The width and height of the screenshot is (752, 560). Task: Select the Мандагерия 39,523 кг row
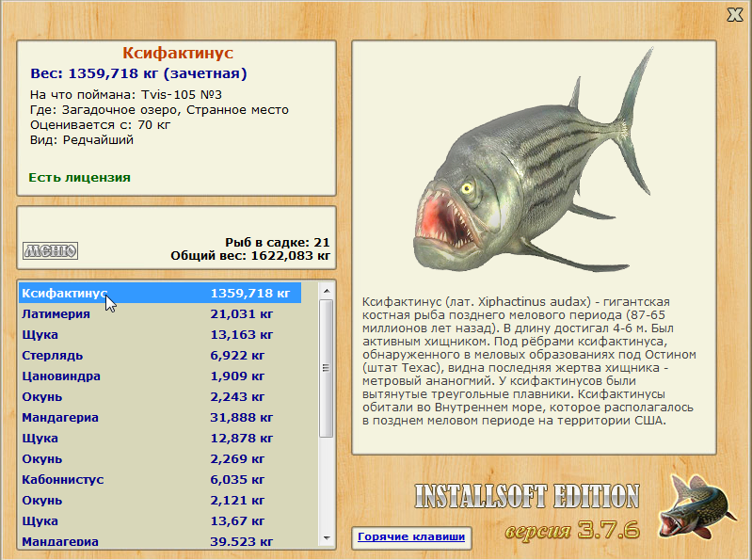[x=160, y=541]
